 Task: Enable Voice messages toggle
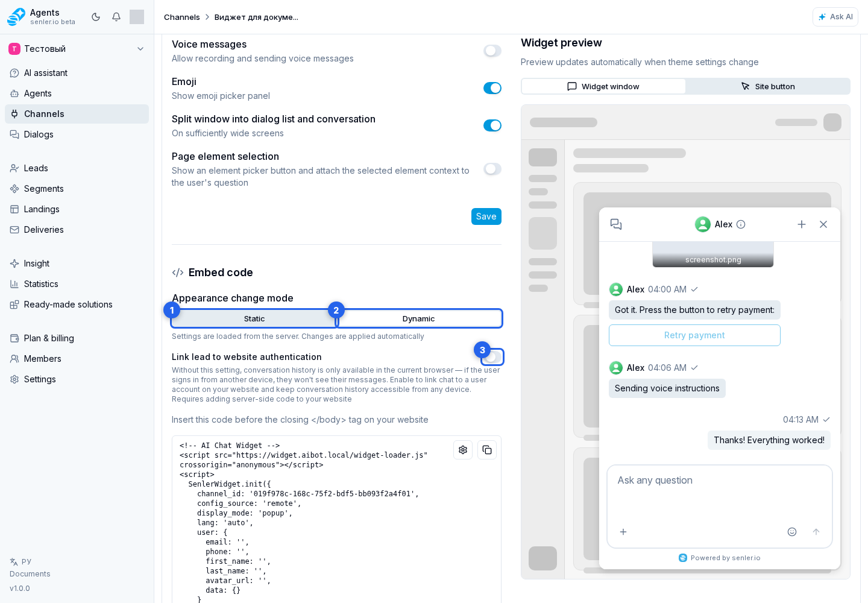coord(492,51)
